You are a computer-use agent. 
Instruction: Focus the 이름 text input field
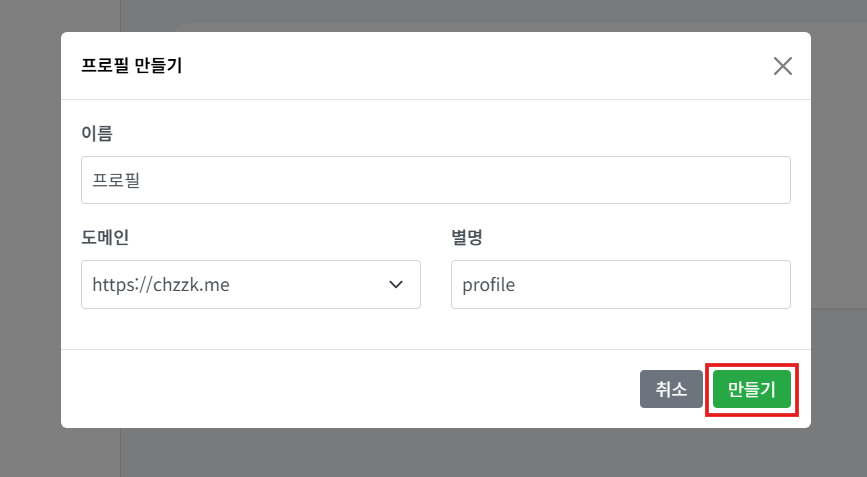435,180
